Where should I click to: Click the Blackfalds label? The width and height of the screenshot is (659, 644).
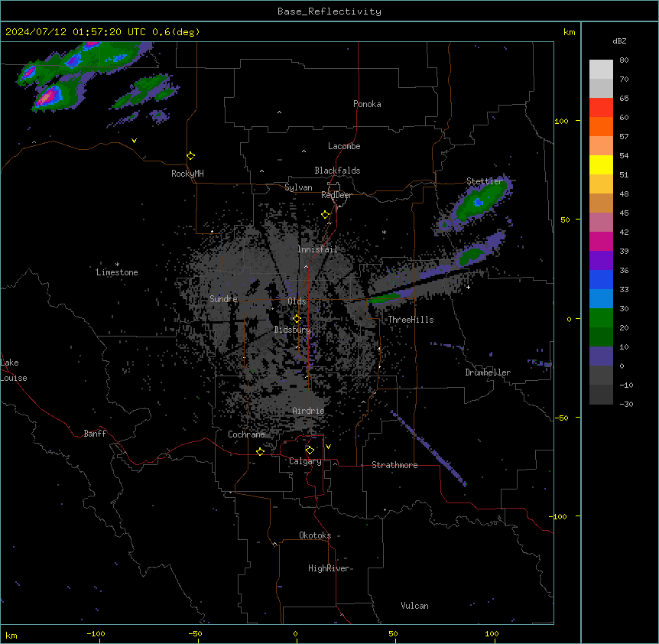pyautogui.click(x=337, y=171)
